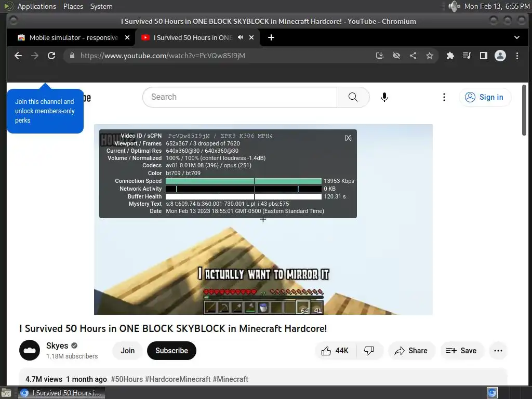Click the show desktop icon in bottom panel

pyautogui.click(x=6, y=393)
